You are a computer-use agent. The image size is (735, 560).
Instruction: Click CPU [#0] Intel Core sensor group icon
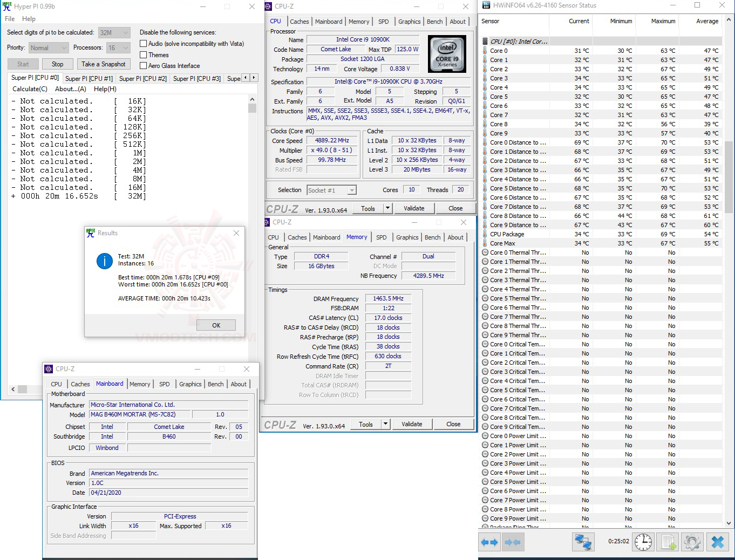(485, 42)
